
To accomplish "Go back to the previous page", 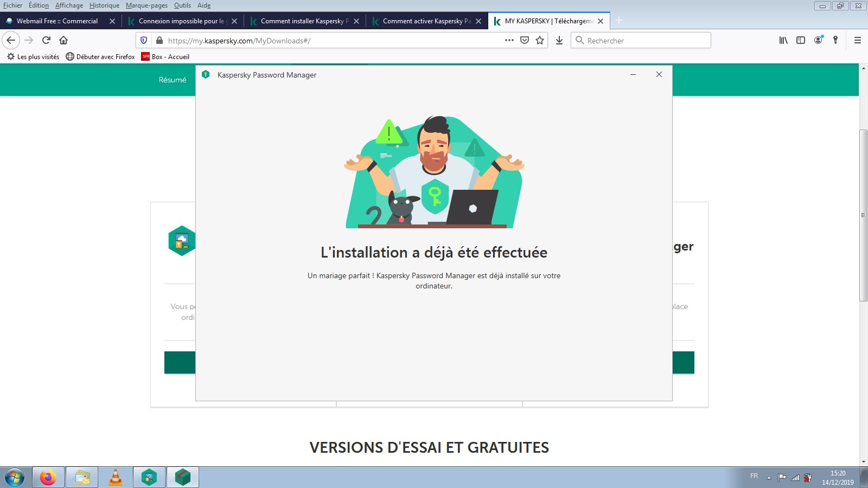I will [x=11, y=40].
